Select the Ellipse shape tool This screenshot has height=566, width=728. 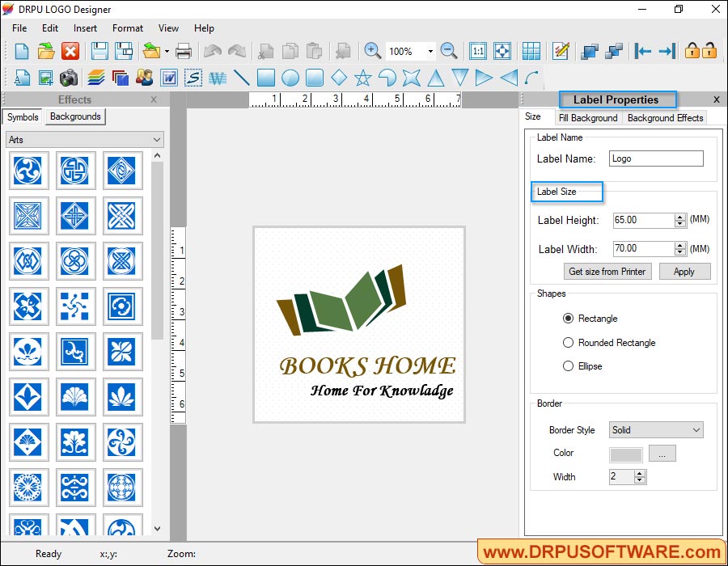(x=290, y=78)
